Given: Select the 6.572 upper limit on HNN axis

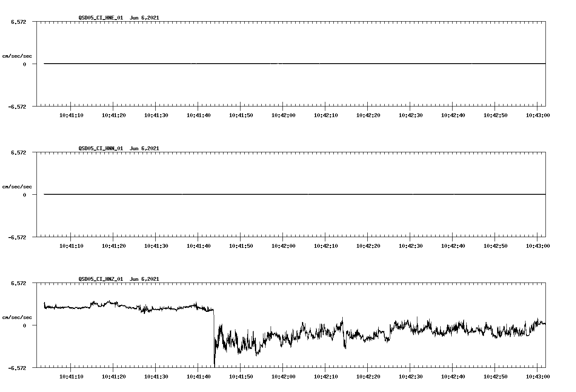Looking at the screenshot, I should tap(18, 152).
